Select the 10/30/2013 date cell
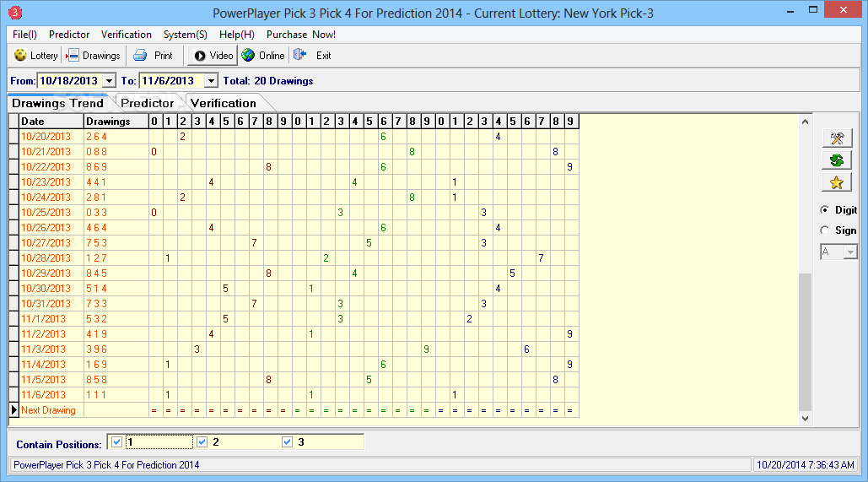868x482 pixels. [51, 289]
